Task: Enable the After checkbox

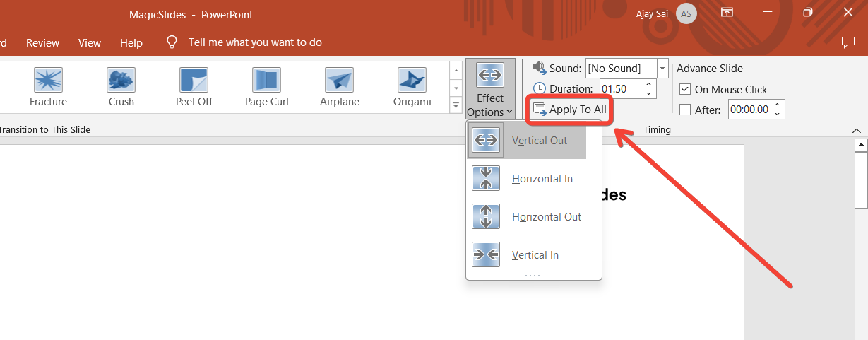Action: pos(684,110)
